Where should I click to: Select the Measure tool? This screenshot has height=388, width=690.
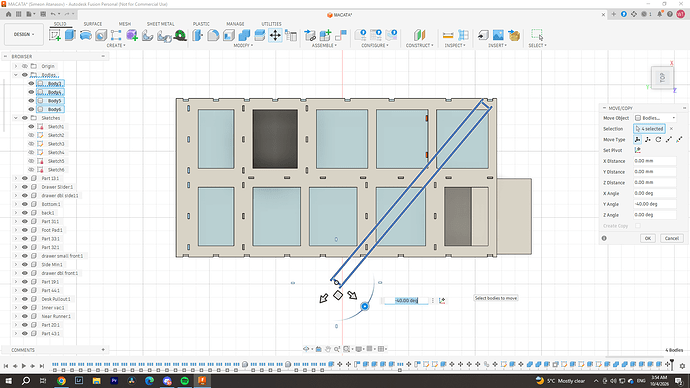(448, 35)
